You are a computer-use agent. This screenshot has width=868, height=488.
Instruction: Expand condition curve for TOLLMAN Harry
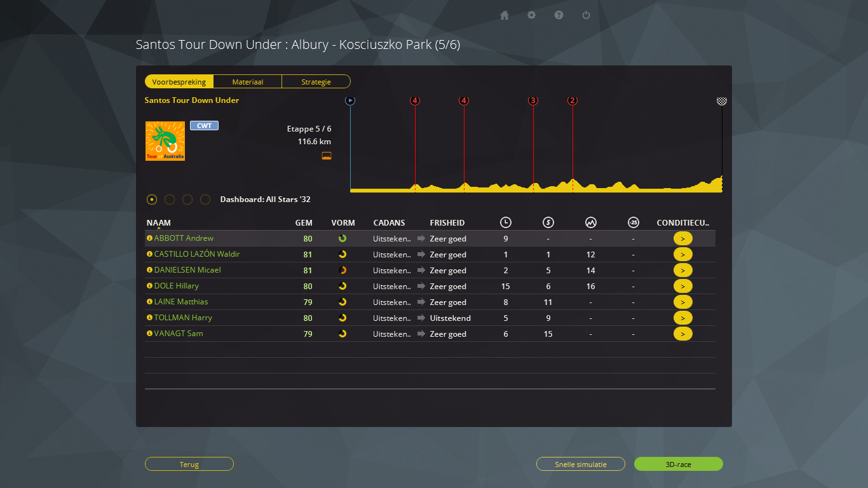[x=682, y=318]
